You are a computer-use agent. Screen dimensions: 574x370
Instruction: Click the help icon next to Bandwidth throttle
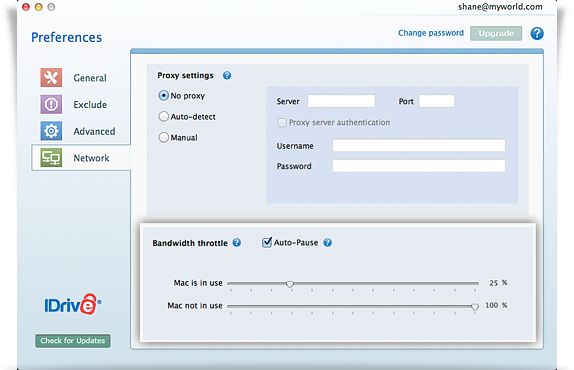[x=237, y=243]
